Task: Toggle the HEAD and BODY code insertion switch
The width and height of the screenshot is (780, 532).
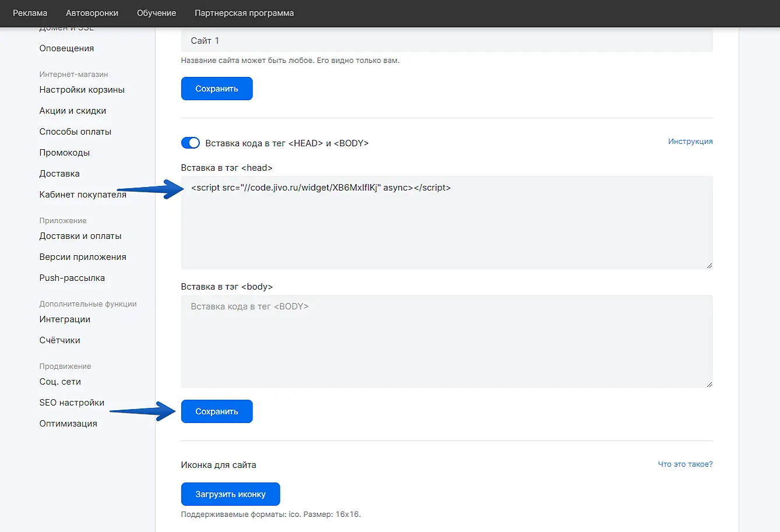Action: click(190, 143)
